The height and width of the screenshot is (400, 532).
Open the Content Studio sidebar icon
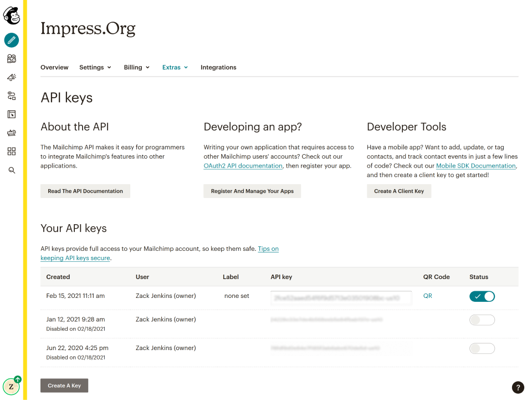12,133
